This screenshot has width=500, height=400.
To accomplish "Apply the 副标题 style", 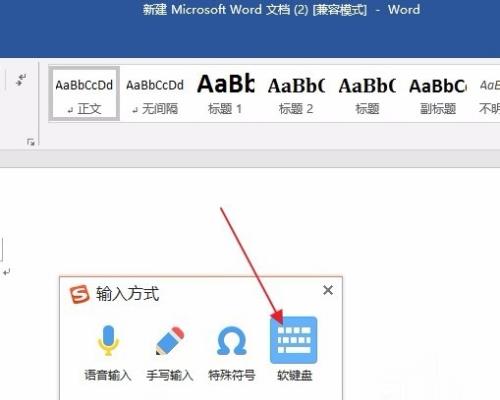I will [x=438, y=95].
